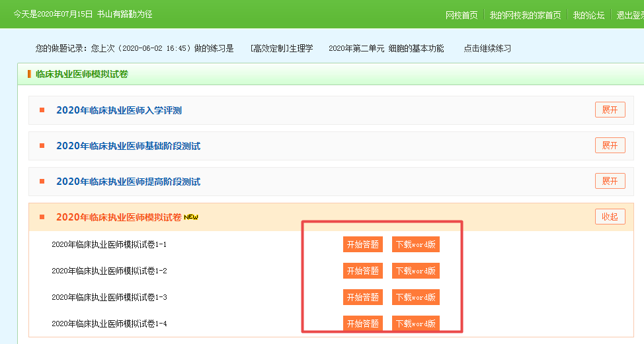This screenshot has height=344, width=644.
Task: Click the NEW badge beside 模拟试卷
Action: [x=191, y=217]
